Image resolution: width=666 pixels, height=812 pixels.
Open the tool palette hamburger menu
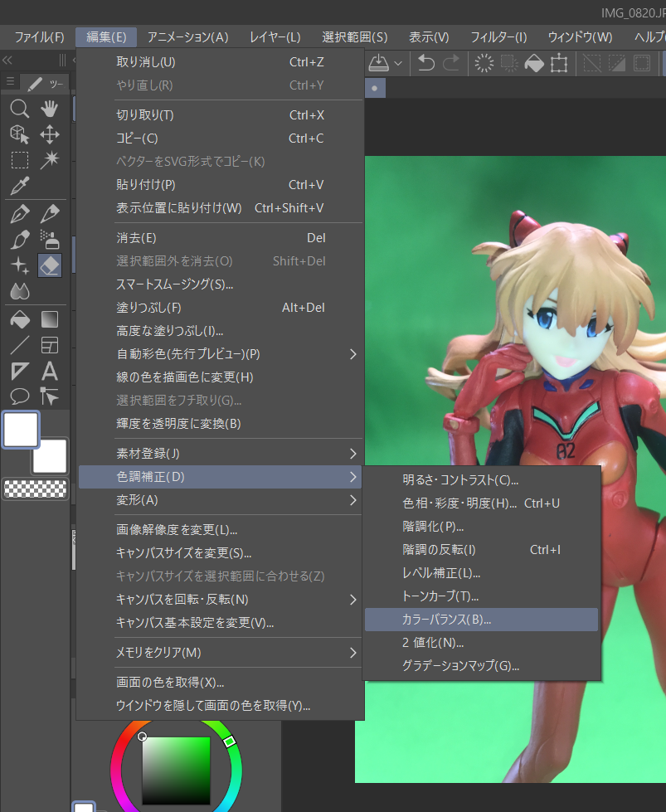click(x=10, y=81)
